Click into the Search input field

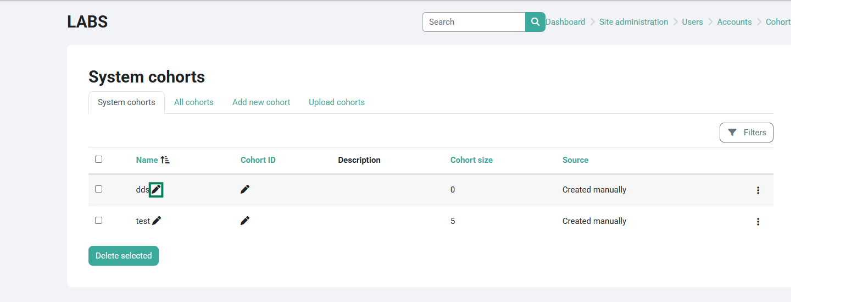coord(474,22)
